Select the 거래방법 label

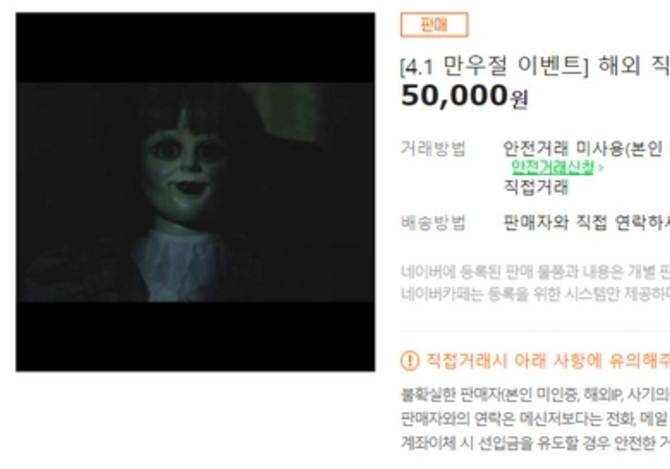[x=432, y=148]
